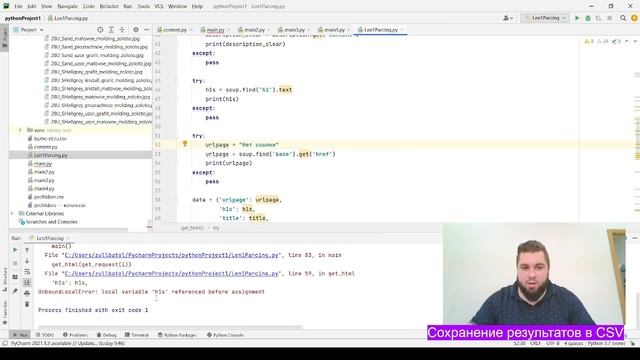The image size is (640, 360).
Task: Open the VCS menu
Action: pos(159,6)
